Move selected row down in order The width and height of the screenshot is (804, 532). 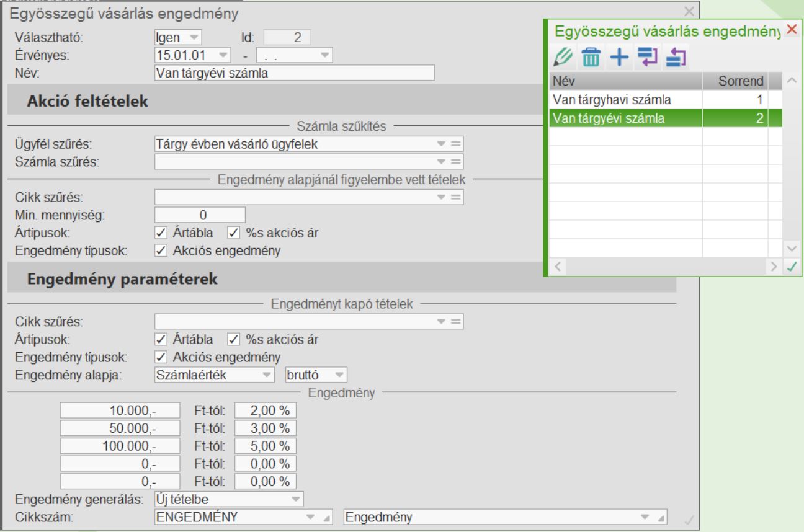click(x=646, y=56)
